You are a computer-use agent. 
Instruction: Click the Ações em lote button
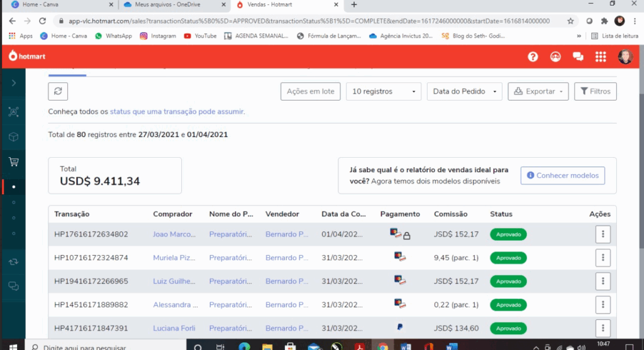(311, 91)
